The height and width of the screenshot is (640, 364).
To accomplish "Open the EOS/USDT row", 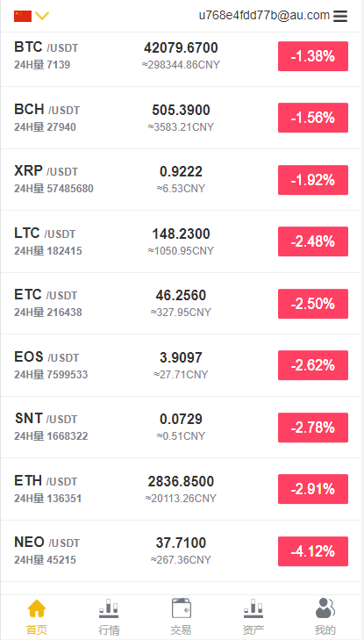I will pos(182,365).
